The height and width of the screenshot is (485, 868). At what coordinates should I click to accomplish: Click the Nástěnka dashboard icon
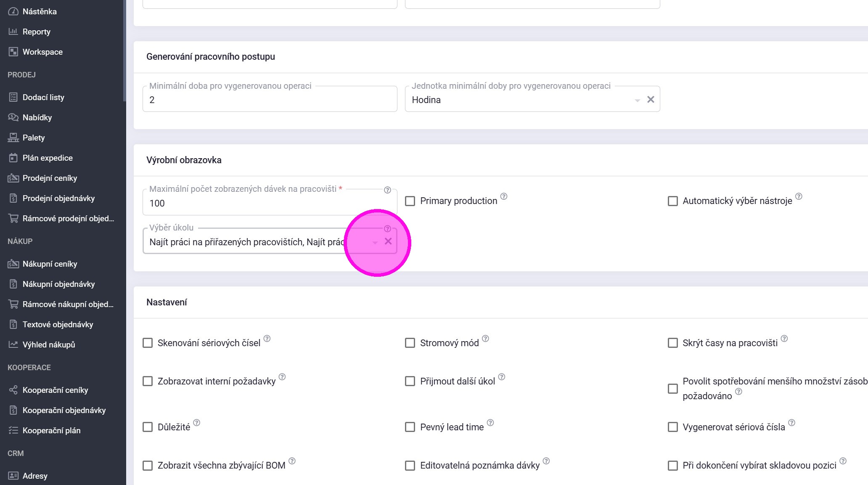click(x=13, y=11)
